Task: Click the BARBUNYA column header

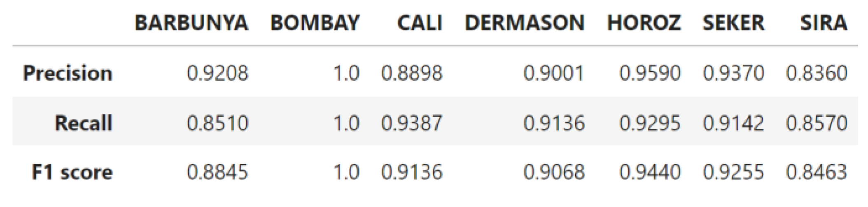Action: pyautogui.click(x=191, y=23)
